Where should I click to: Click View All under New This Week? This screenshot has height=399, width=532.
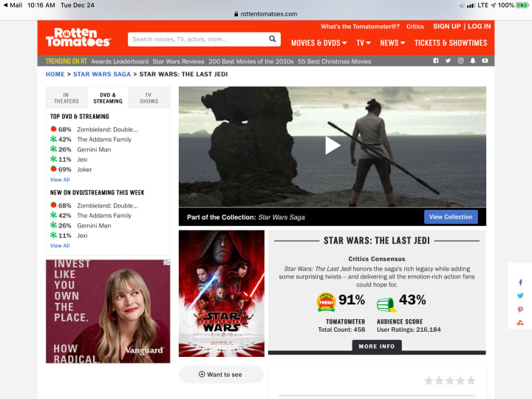click(60, 245)
